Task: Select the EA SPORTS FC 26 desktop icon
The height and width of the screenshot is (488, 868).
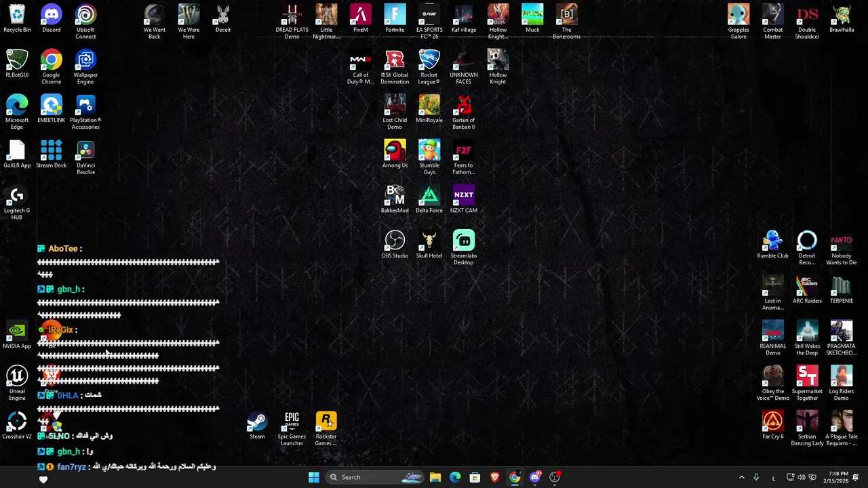Action: tap(429, 22)
